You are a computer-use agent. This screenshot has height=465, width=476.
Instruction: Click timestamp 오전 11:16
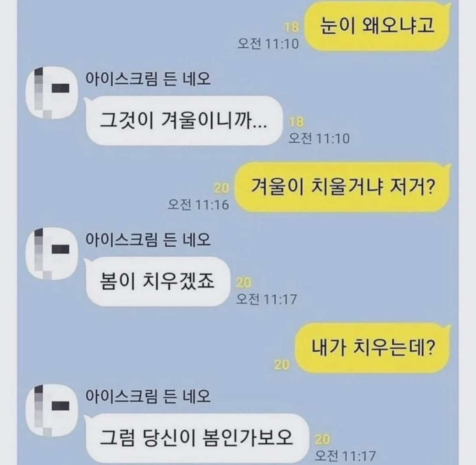(198, 204)
